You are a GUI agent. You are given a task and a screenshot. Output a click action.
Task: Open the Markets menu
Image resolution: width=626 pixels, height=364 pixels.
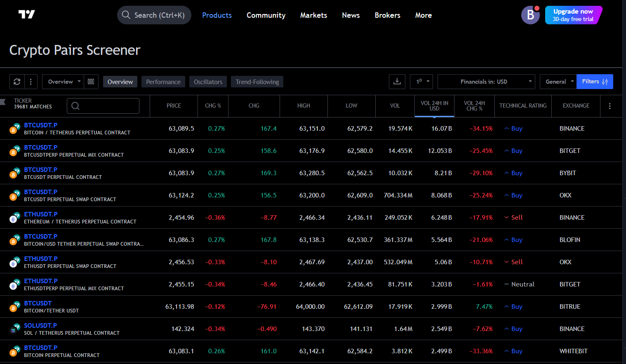click(313, 15)
